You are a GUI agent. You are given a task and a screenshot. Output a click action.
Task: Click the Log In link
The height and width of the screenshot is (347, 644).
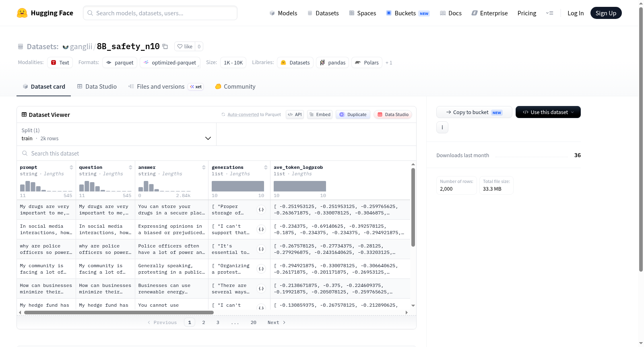coord(576,13)
